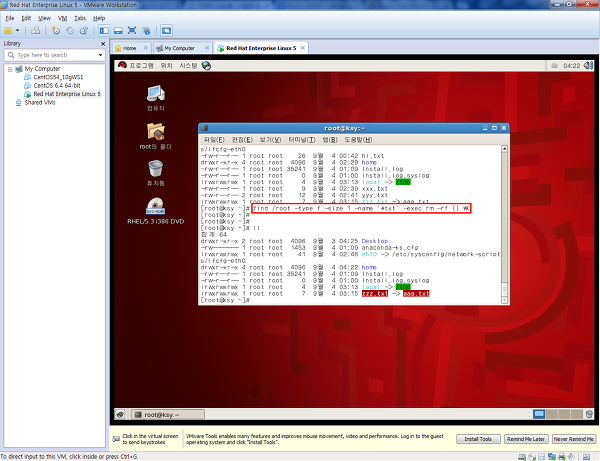Screen dimensions: 600x461
Task: Open terminal 탭(B) menu
Action: (330, 140)
